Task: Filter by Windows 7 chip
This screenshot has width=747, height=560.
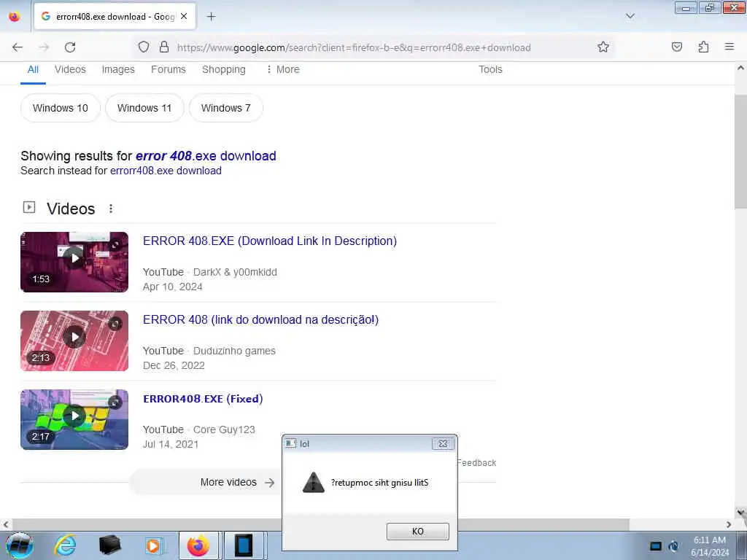Action: (x=226, y=108)
